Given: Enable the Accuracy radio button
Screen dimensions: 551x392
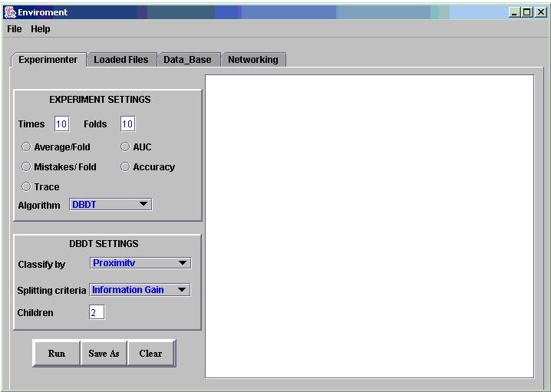Looking at the screenshot, I should [125, 167].
